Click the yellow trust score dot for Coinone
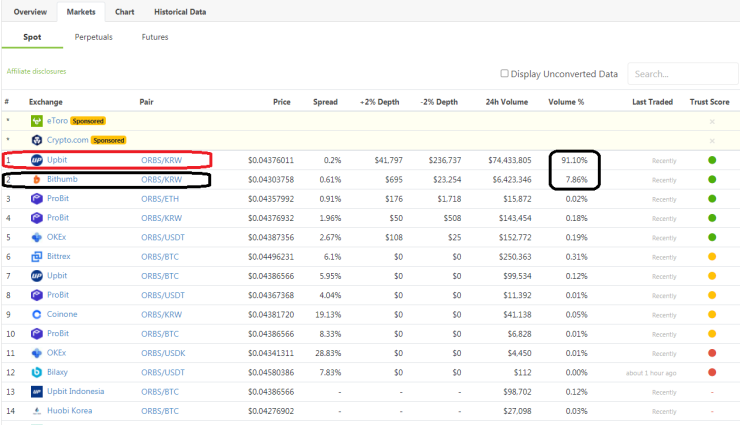Screen dimensions: 740x425 (712, 315)
